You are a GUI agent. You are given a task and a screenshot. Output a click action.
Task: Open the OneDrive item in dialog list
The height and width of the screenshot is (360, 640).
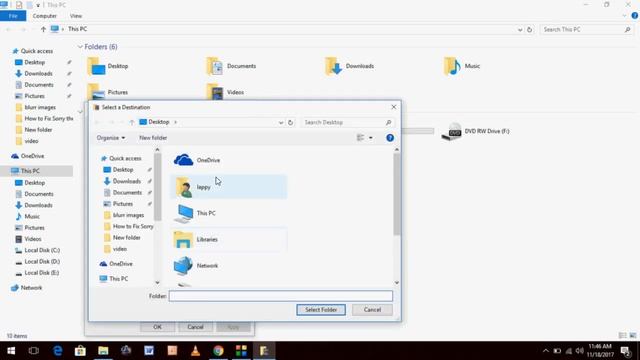(x=229, y=160)
